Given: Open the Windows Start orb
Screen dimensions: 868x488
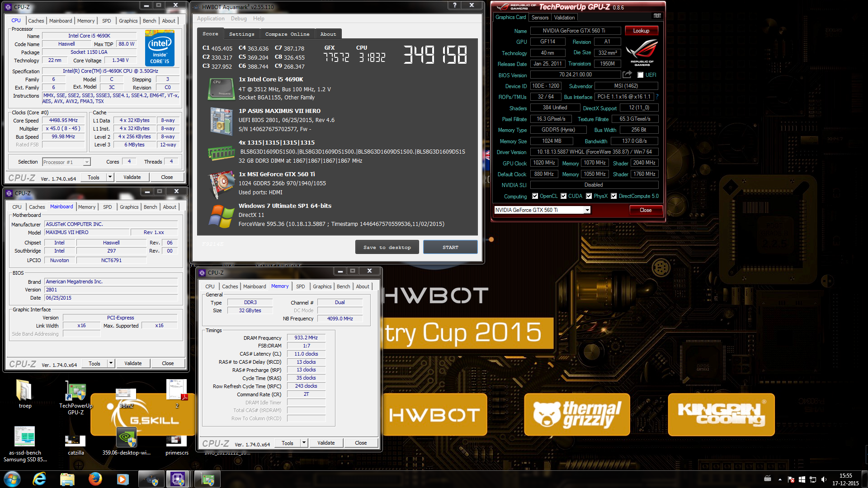Looking at the screenshot, I should pos(12,479).
